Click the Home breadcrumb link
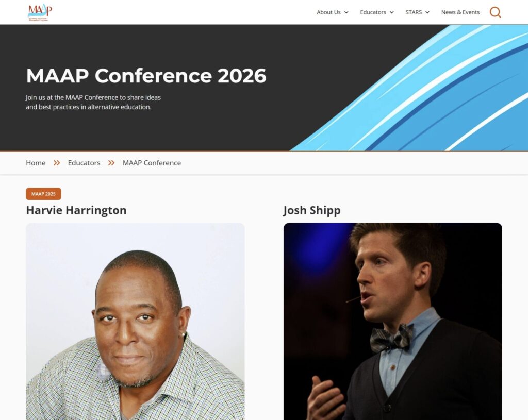Screen dimensions: 528x420 [36, 163]
